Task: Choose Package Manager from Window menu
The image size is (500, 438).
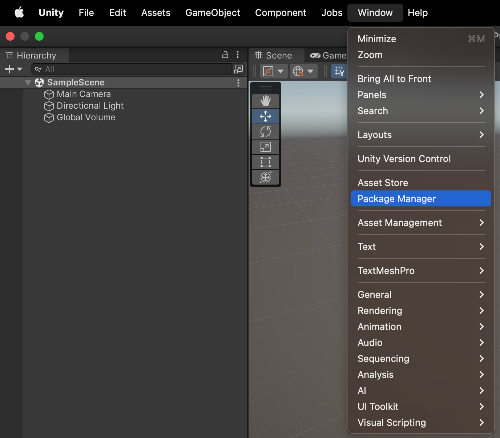Action: tap(421, 199)
